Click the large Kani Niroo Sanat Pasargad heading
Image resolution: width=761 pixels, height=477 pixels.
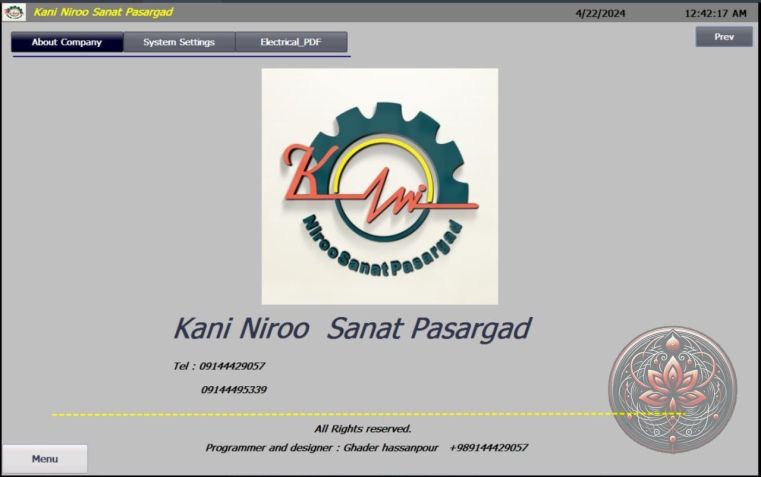point(352,328)
